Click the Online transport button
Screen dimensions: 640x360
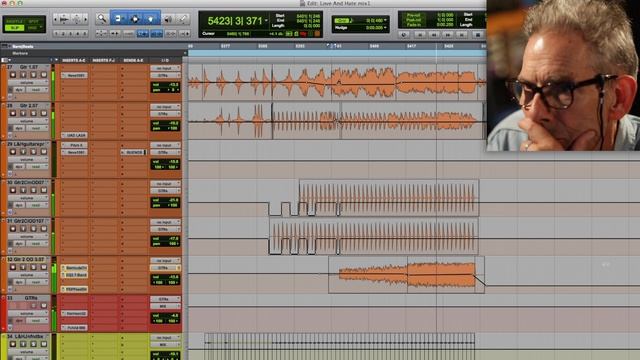[x=404, y=35]
